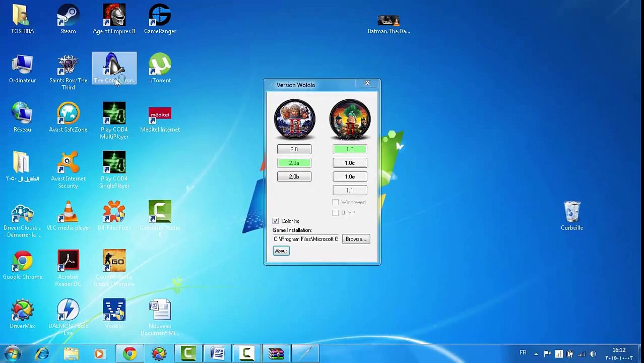This screenshot has height=363, width=644.
Task: Select the Google Chrome desktop shortcut
Action: coord(22,265)
